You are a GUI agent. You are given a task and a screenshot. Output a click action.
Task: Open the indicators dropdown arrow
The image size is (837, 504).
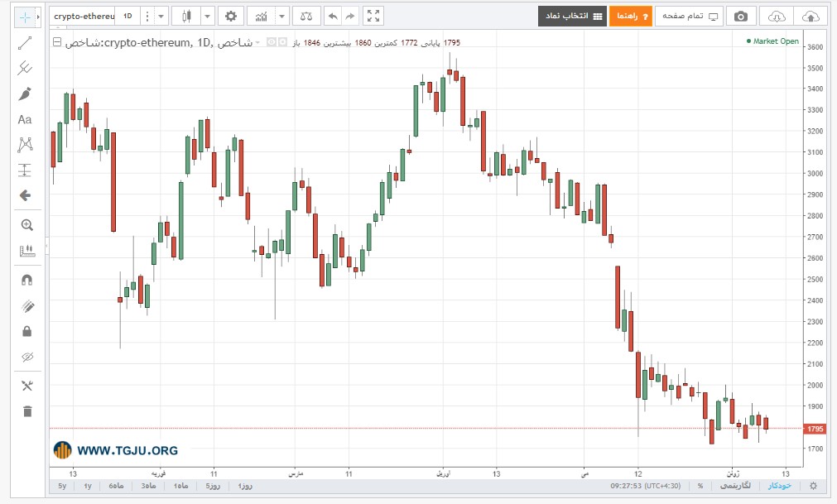point(281,16)
